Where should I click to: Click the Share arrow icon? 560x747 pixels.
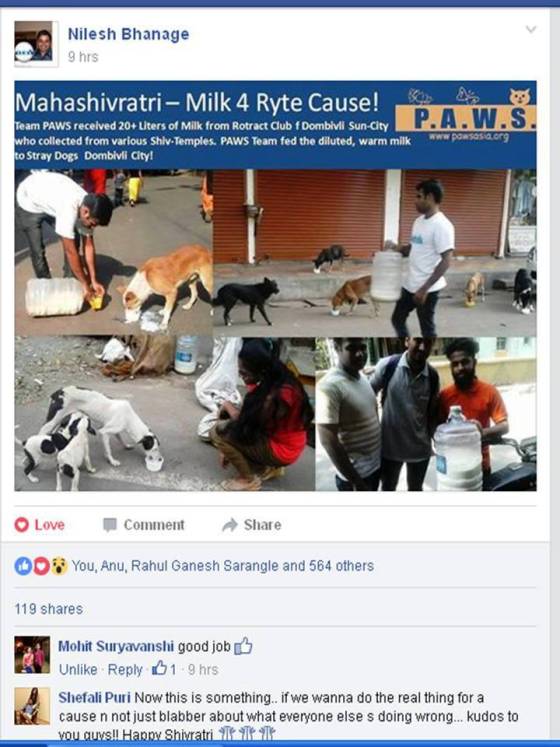point(230,525)
